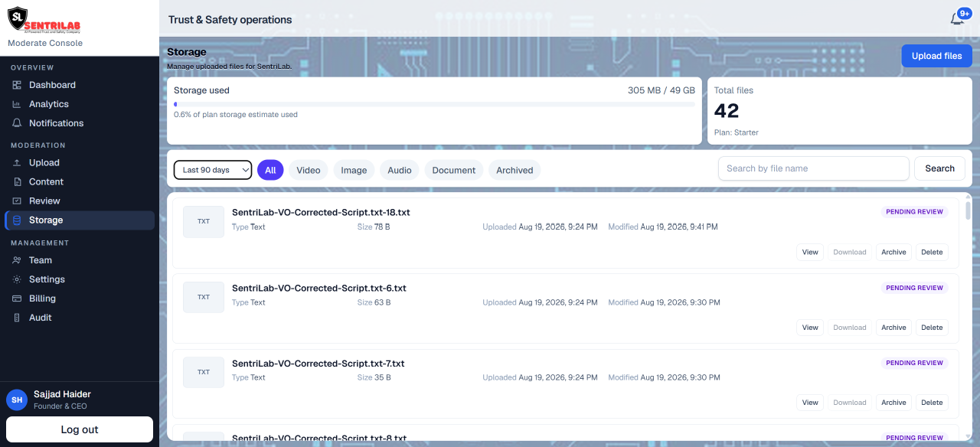This screenshot has height=447, width=980.
Task: Show Archived files
Action: [x=514, y=170]
